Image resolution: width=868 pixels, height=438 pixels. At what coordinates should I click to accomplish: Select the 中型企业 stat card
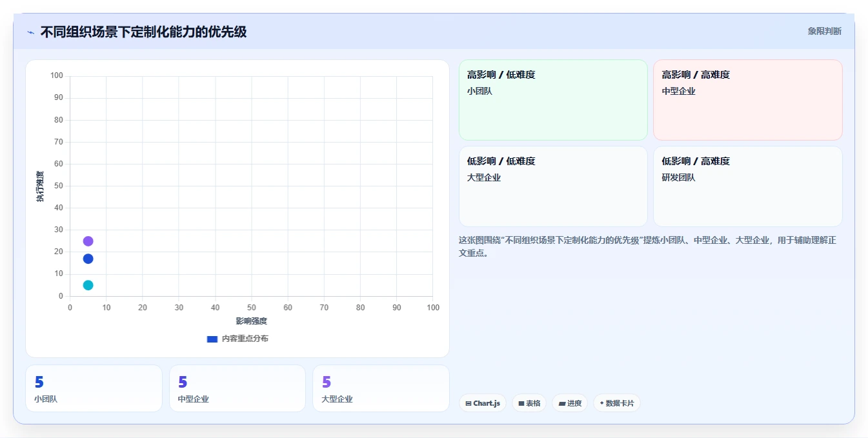coord(237,388)
